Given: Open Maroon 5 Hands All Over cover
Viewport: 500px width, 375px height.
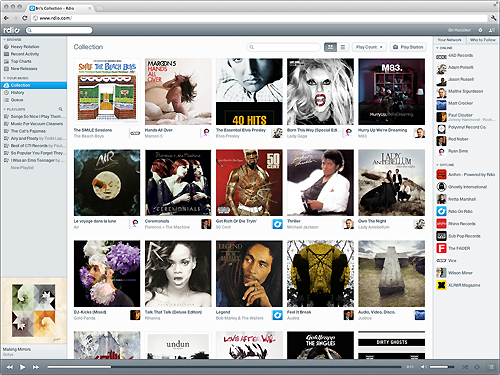Looking at the screenshot, I should tap(178, 91).
